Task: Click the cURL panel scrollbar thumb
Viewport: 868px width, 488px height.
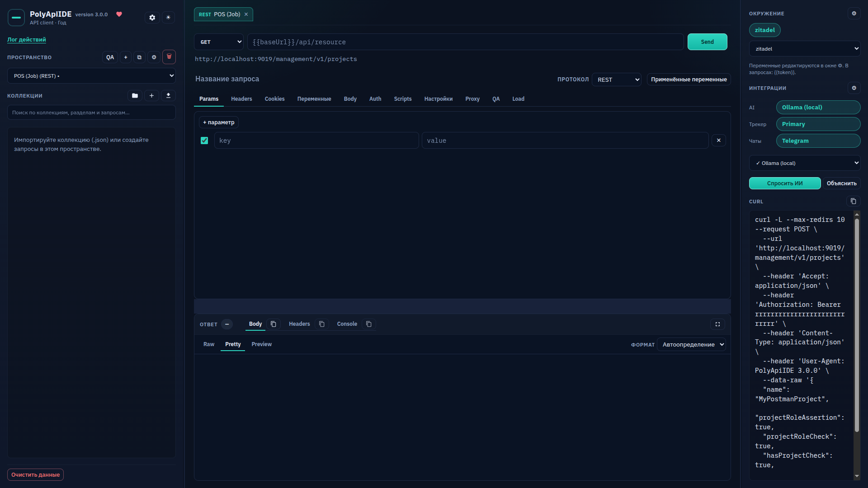Action: click(857, 325)
